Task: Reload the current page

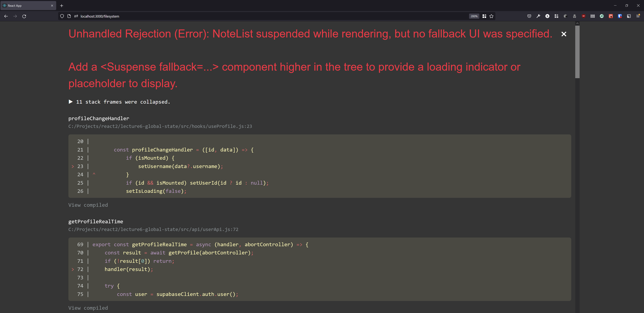Action: [x=24, y=16]
